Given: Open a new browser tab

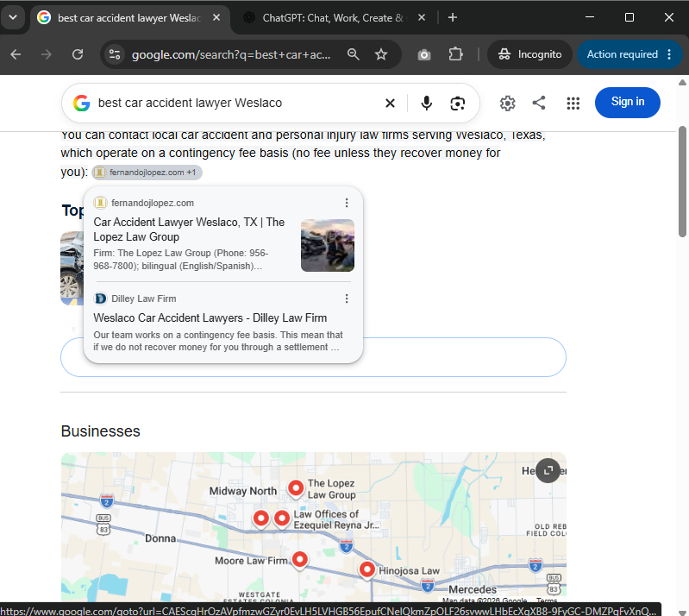Looking at the screenshot, I should coord(453,17).
